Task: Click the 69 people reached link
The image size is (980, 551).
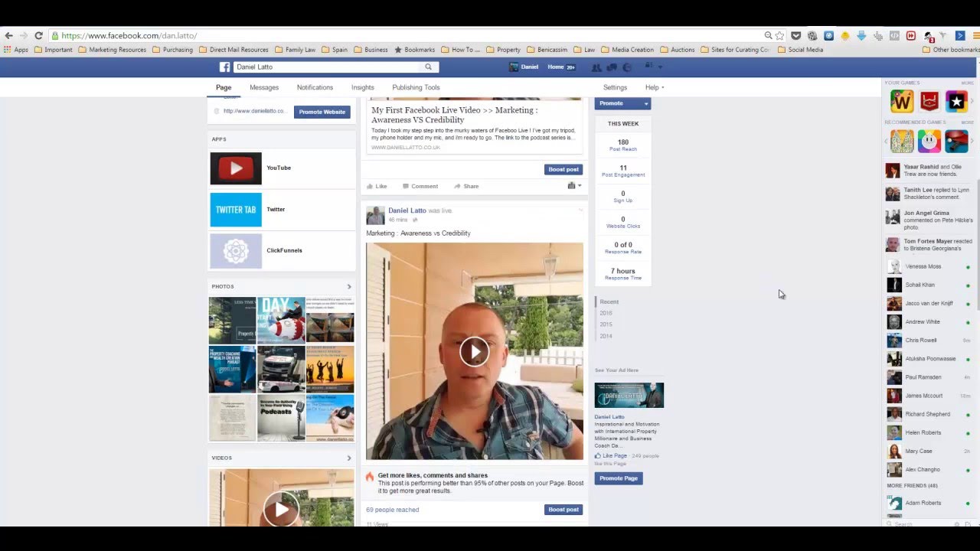Action: (392, 510)
